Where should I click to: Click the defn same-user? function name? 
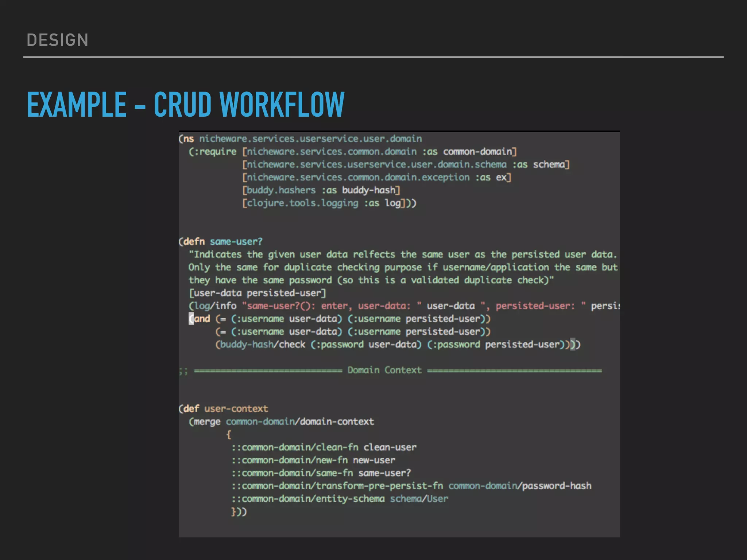[x=236, y=242]
